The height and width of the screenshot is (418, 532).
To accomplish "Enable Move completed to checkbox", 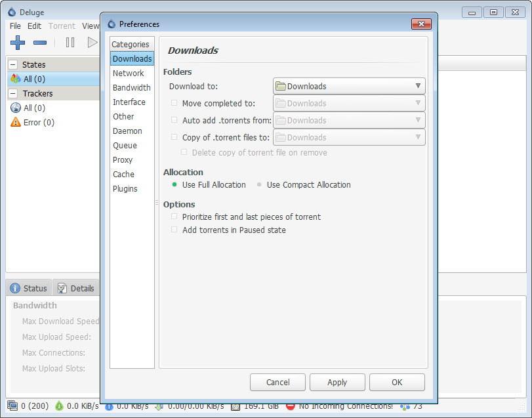I will tap(174, 103).
